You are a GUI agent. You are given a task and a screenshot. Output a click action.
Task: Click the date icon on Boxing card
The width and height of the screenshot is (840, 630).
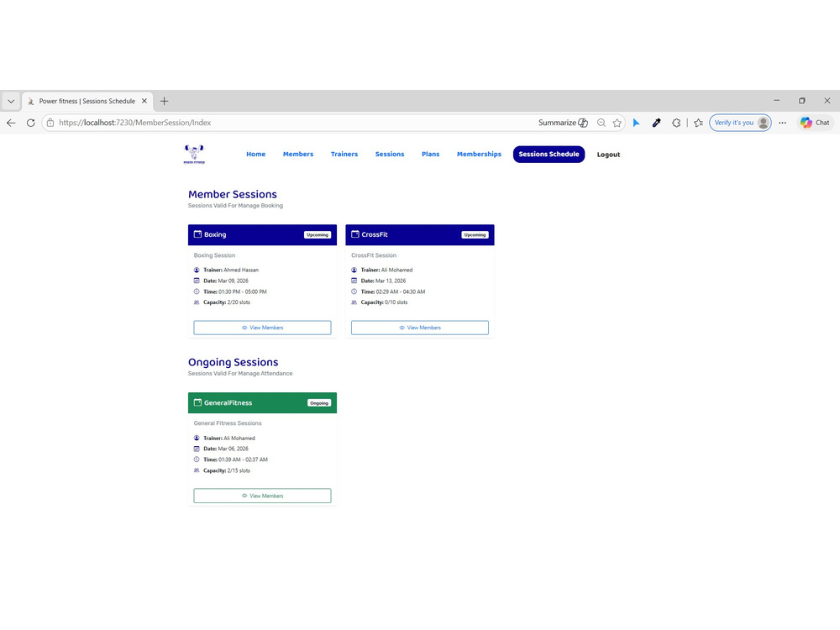[197, 281]
